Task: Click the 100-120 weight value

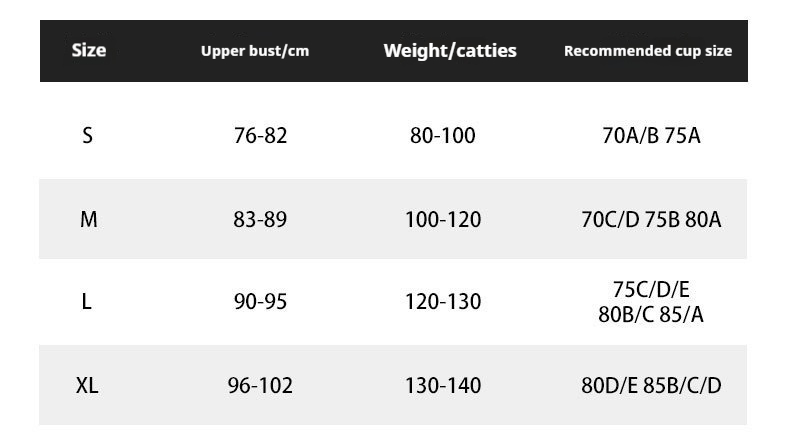Action: (x=443, y=219)
